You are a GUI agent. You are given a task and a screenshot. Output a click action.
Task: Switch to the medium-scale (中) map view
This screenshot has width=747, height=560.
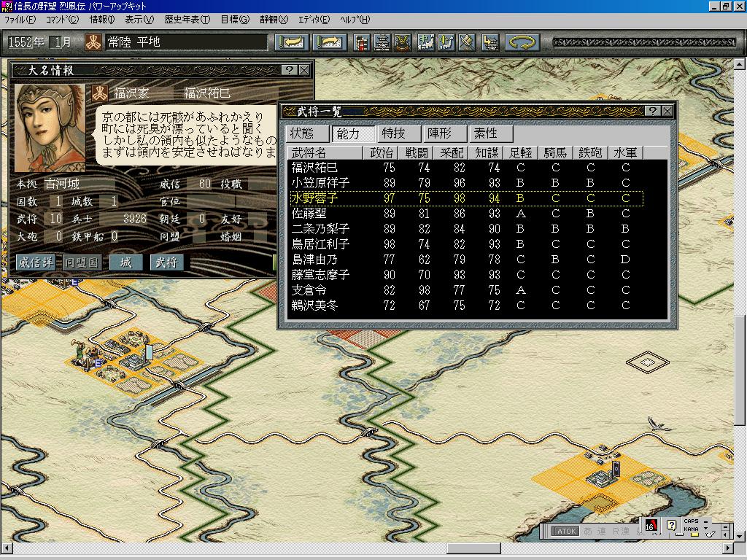click(425, 42)
